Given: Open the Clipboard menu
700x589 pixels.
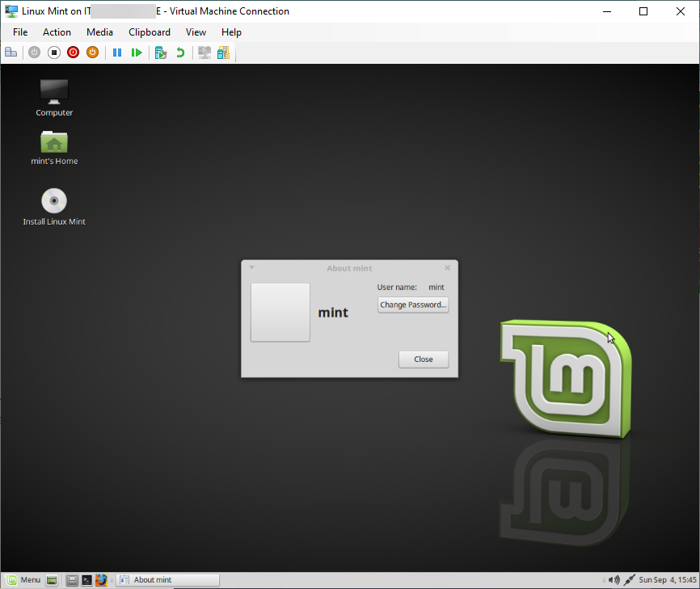Looking at the screenshot, I should tap(150, 32).
